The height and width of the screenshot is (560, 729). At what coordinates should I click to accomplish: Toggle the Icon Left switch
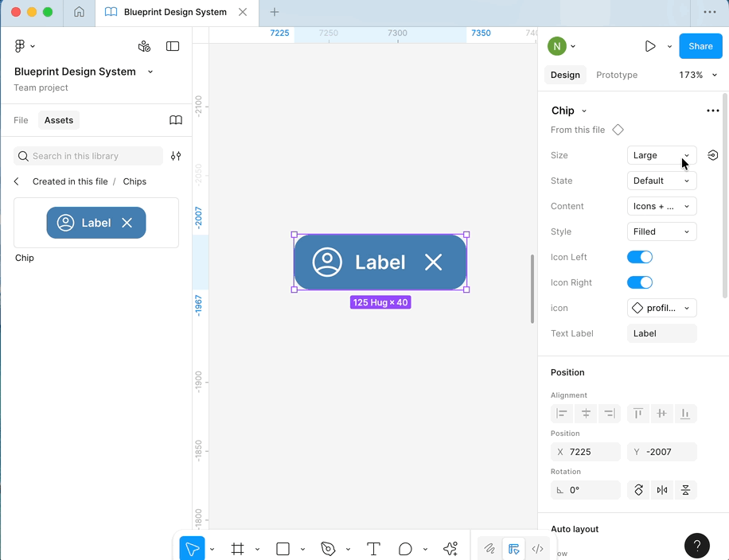[640, 257]
